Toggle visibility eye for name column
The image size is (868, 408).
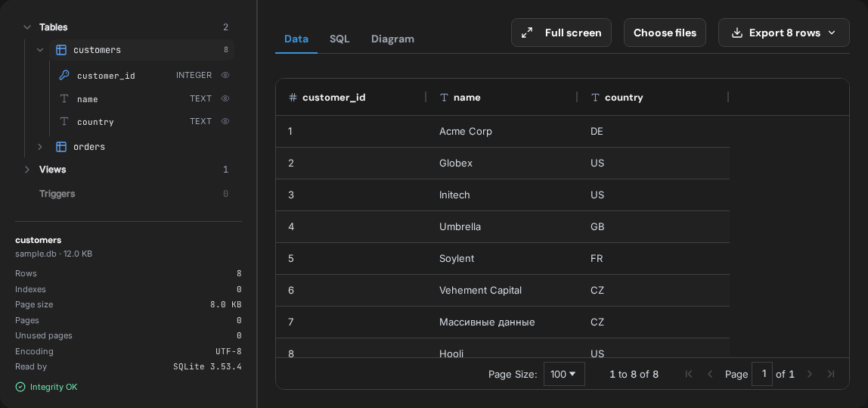point(225,98)
